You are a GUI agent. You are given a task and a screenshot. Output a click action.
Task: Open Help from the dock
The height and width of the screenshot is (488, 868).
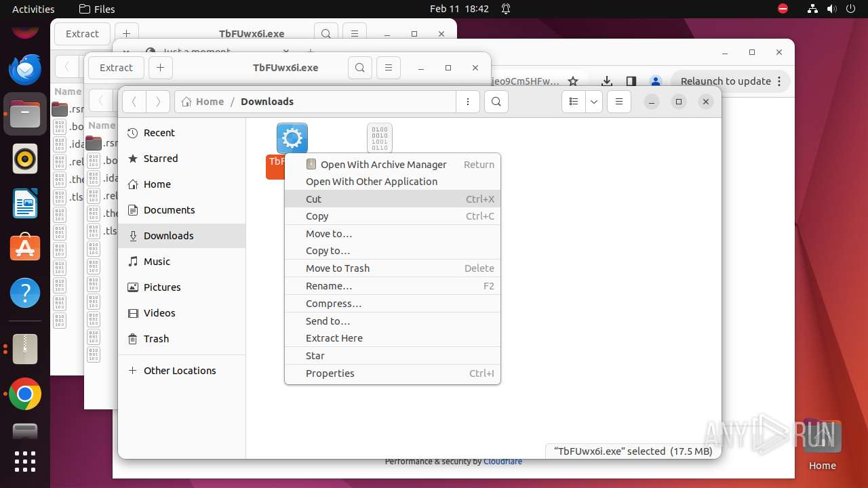click(25, 293)
